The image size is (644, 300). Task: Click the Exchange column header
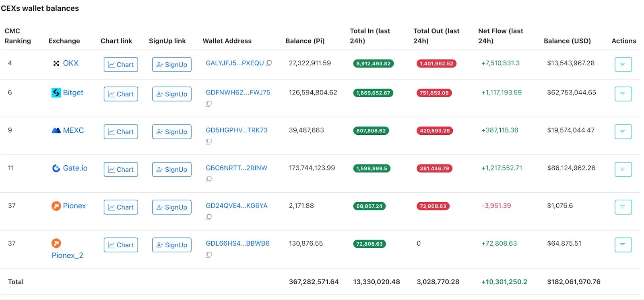click(x=64, y=41)
